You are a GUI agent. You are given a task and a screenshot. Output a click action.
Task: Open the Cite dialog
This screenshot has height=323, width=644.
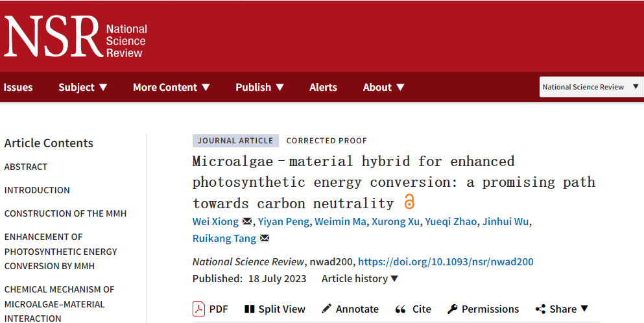(413, 309)
